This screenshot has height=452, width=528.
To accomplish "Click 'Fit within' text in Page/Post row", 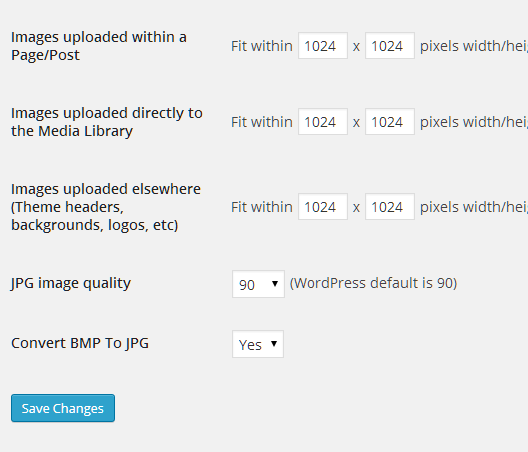I will tap(262, 46).
